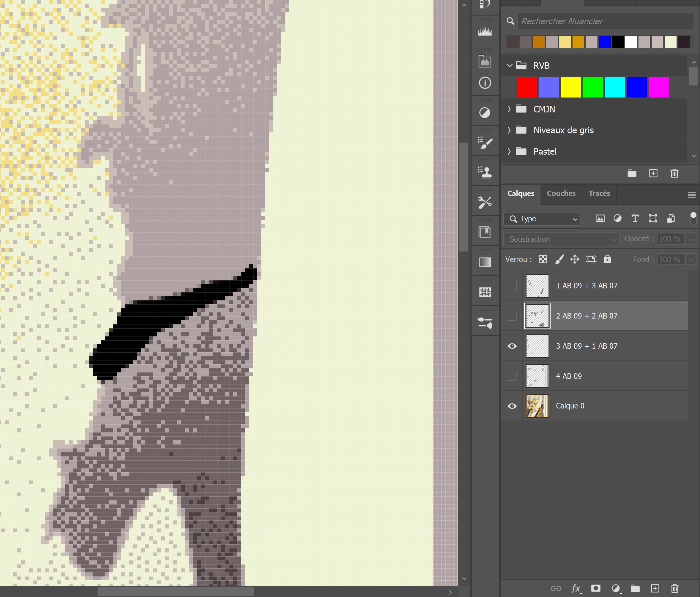
Task: Open the Clone Source panel icon
Action: click(485, 172)
